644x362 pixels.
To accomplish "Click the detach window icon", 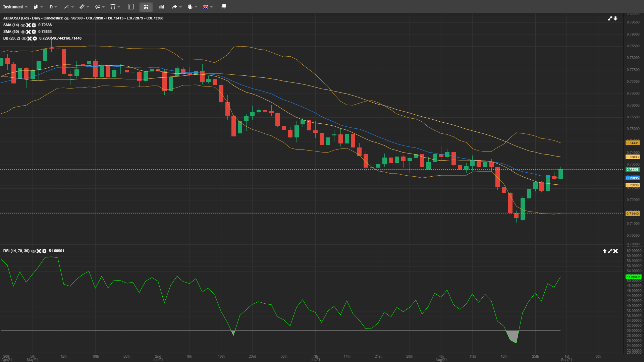I will click(223, 7).
